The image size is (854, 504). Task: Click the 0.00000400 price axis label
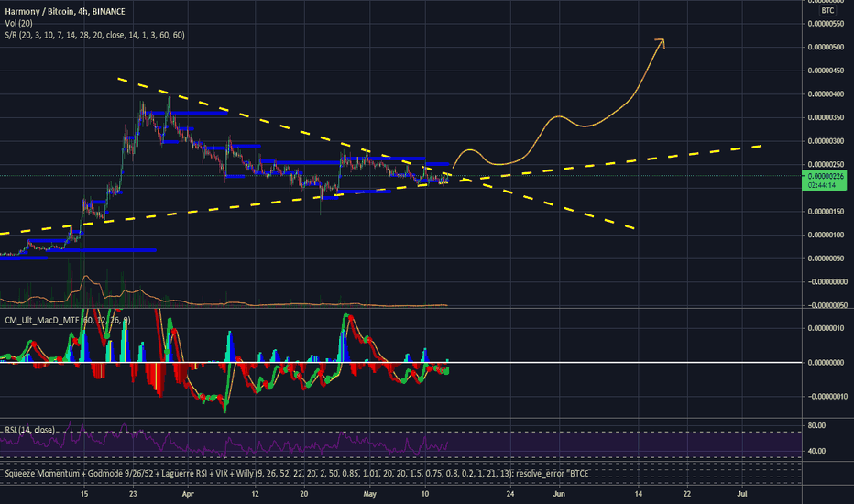pyautogui.click(x=826, y=93)
